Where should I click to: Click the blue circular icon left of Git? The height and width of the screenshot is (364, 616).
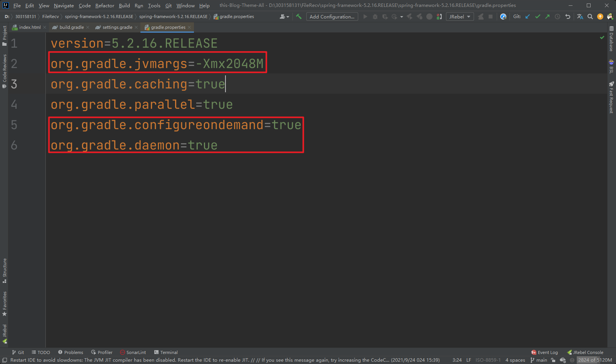click(x=503, y=17)
